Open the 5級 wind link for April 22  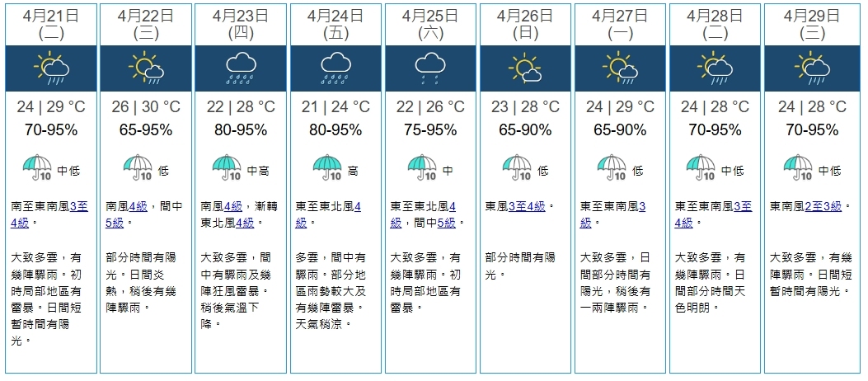115,223
